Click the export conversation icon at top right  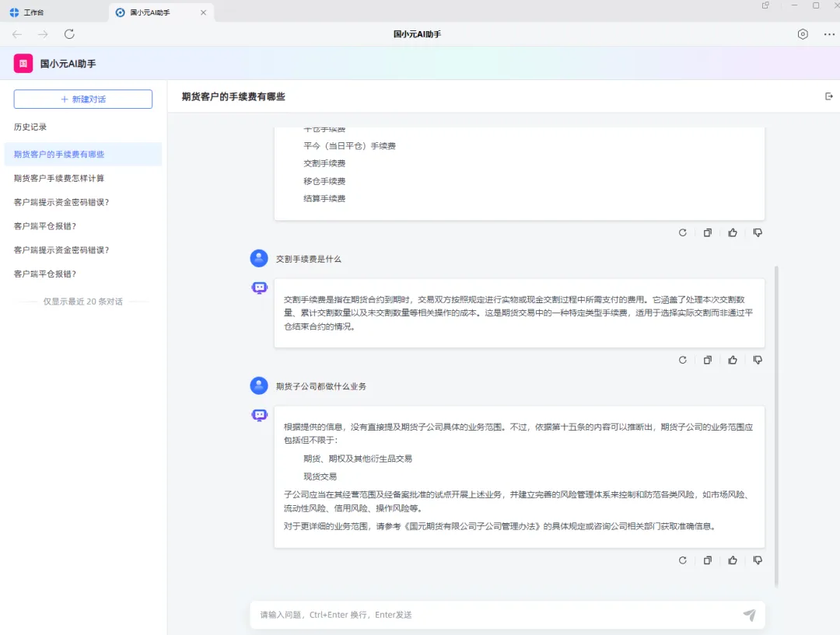(x=828, y=96)
